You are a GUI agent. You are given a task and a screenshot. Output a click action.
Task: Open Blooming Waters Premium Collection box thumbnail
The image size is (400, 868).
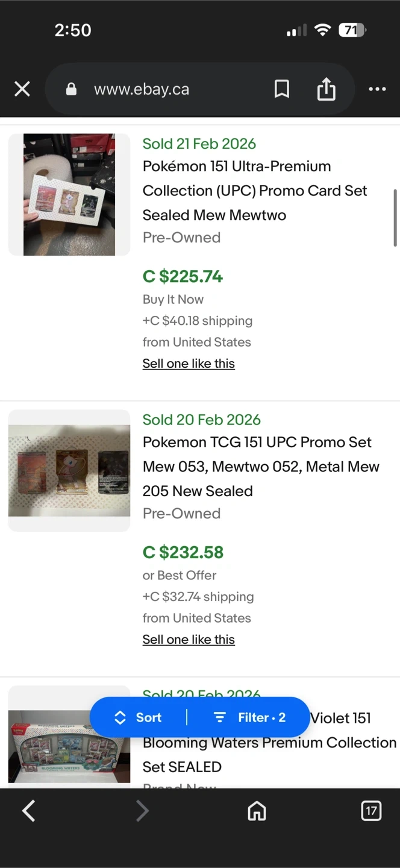[x=69, y=746]
